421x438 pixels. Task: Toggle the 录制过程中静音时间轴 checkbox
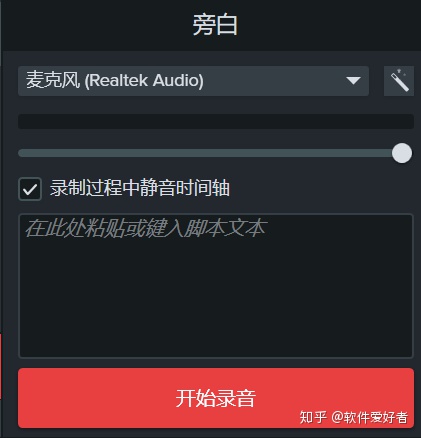[30, 189]
